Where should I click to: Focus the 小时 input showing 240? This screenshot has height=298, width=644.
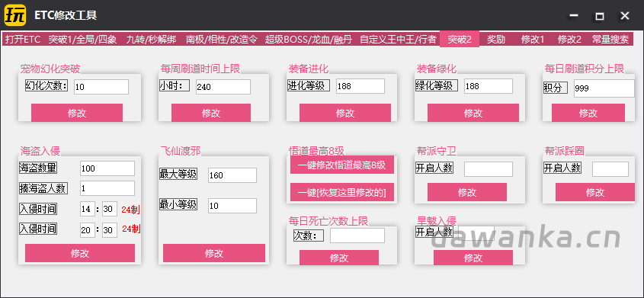pos(223,87)
